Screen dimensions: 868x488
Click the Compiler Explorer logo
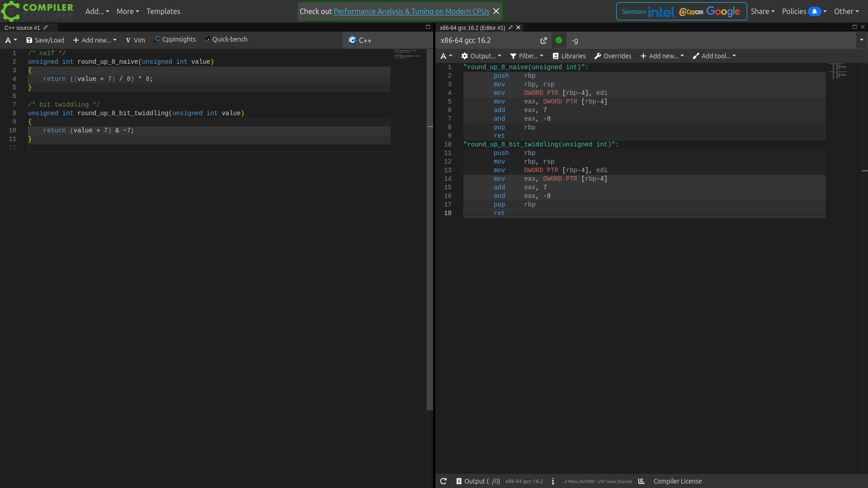point(37,11)
